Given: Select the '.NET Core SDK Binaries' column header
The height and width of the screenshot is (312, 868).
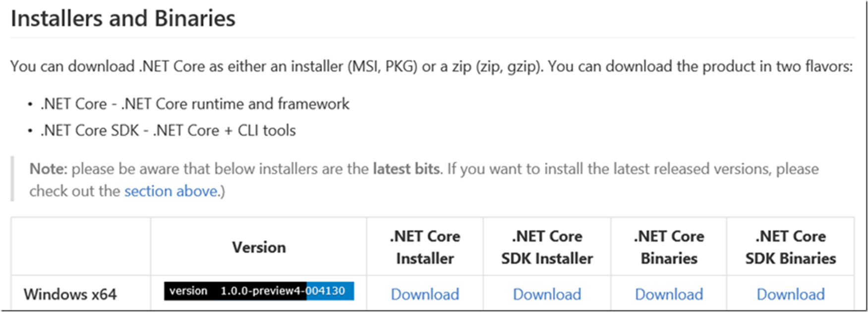Looking at the screenshot, I should pos(791,247).
